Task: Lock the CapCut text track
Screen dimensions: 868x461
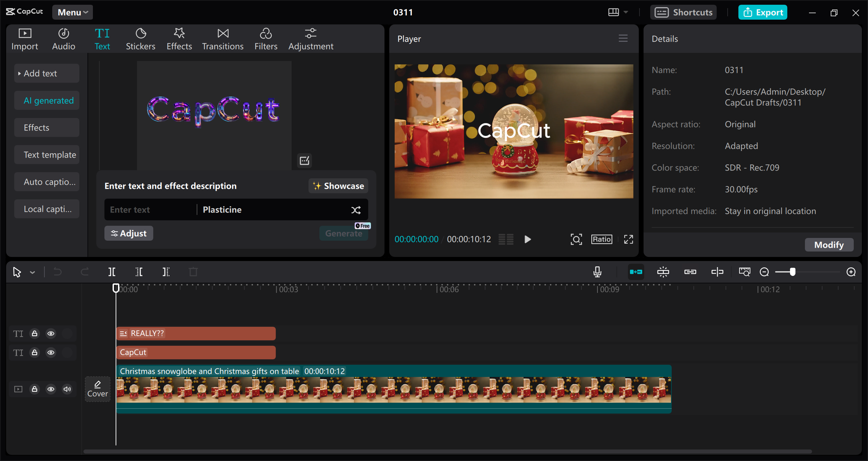Action: point(35,353)
